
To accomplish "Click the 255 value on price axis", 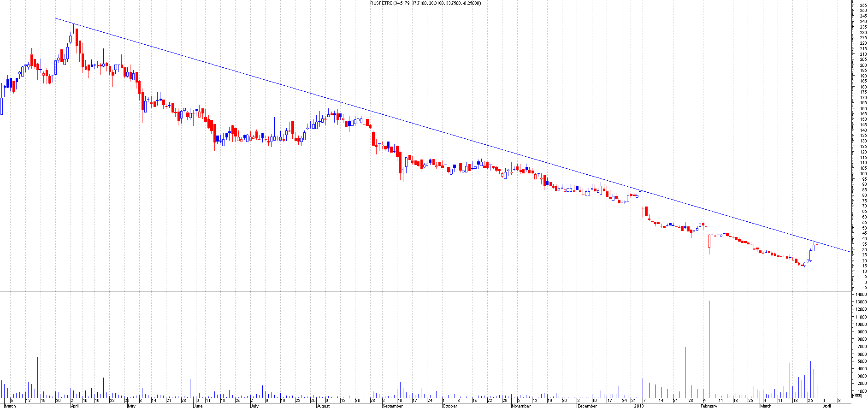I will [863, 5].
